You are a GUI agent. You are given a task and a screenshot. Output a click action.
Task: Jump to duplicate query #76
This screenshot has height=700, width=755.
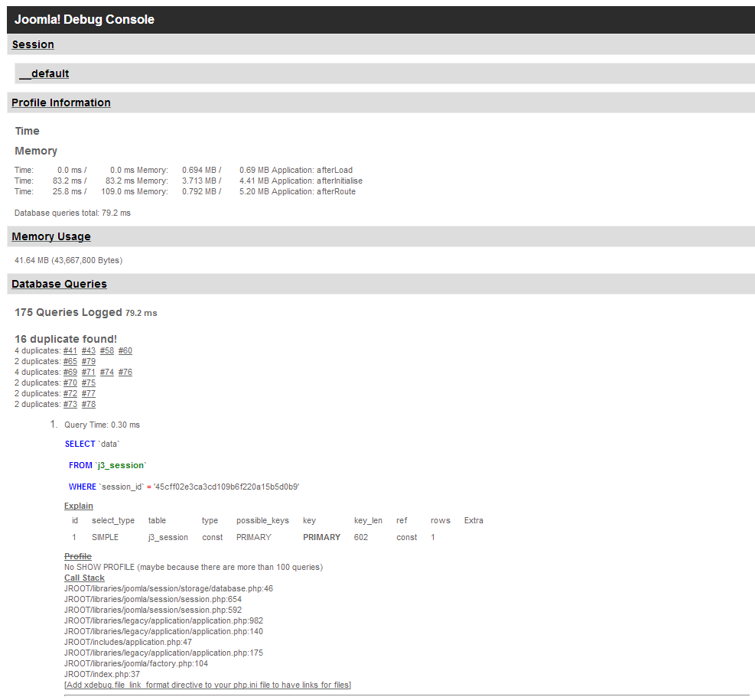point(125,372)
